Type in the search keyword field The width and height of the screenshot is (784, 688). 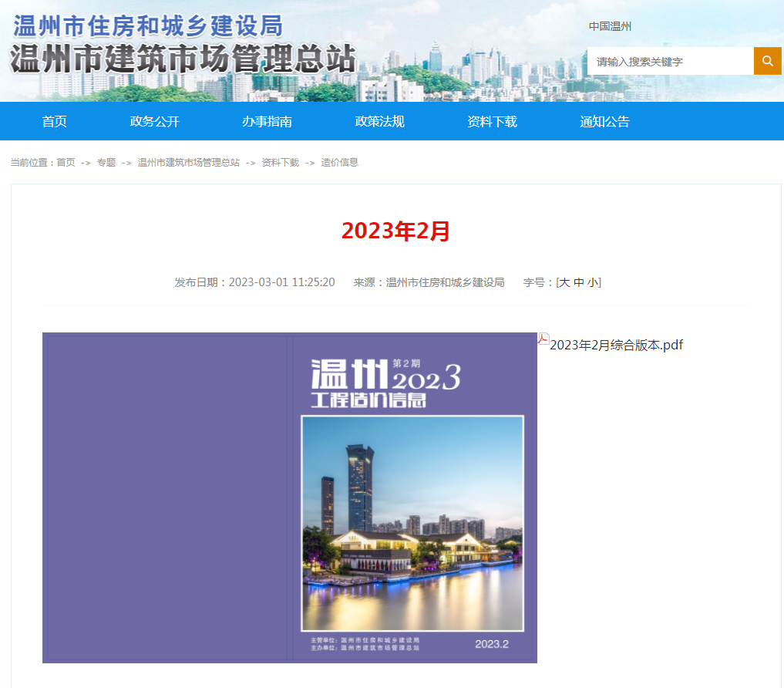click(670, 62)
